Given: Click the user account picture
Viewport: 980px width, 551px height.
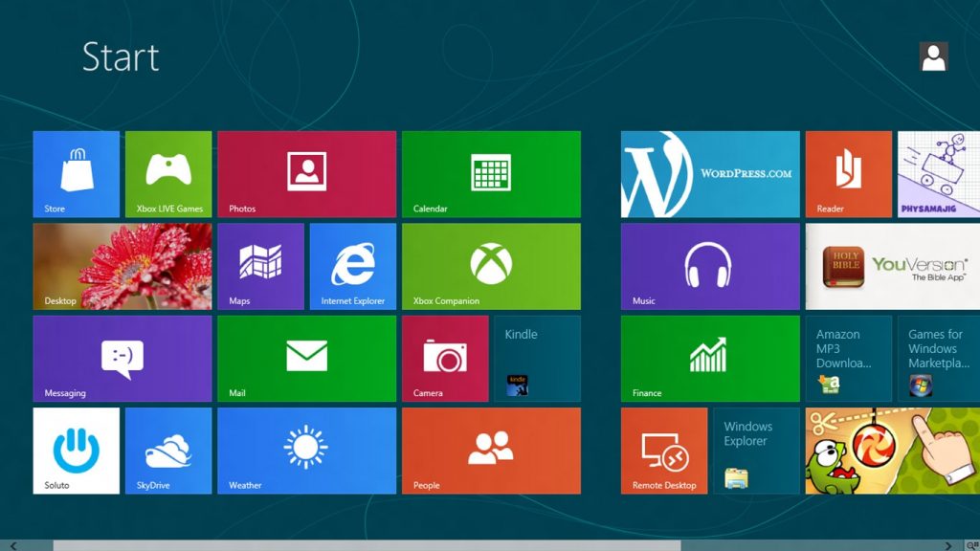Looking at the screenshot, I should pyautogui.click(x=932, y=56).
